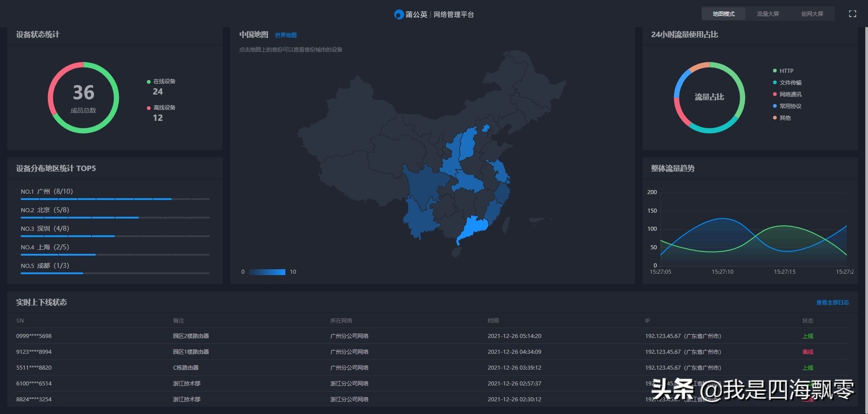The image size is (868, 414).
Task: Select device row 0999****5698
Action: click(x=34, y=336)
